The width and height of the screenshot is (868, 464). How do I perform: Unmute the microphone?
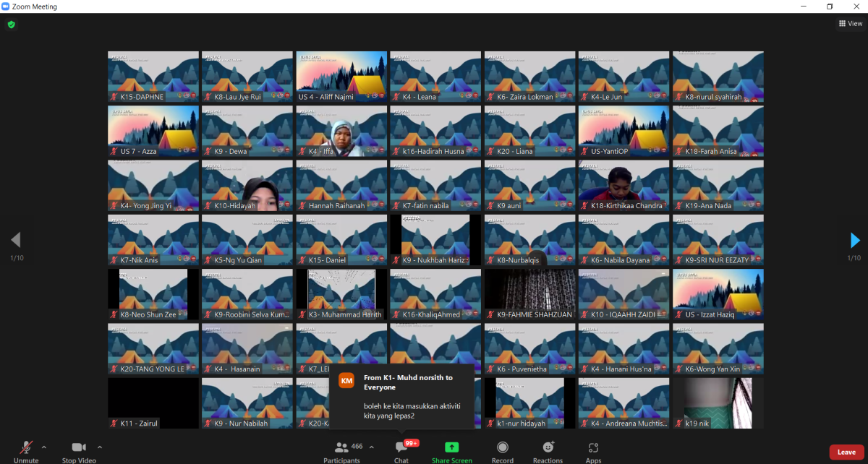coord(26,451)
